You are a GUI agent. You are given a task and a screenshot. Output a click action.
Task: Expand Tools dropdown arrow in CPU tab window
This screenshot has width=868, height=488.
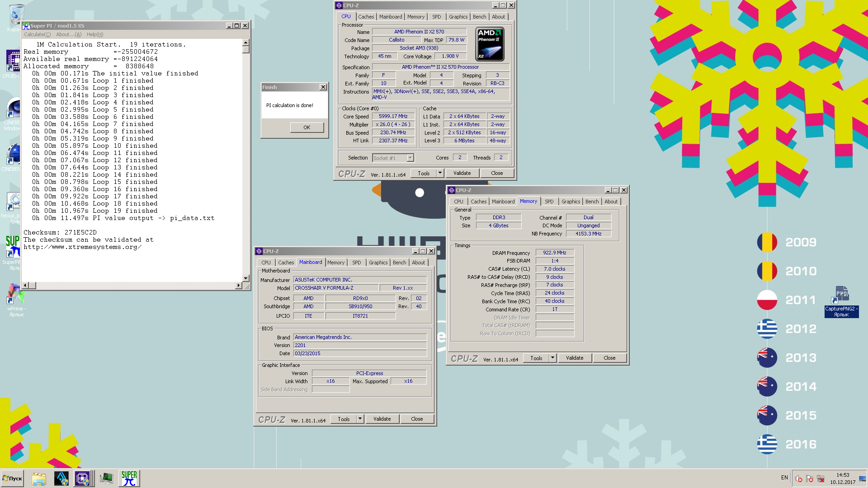coord(440,173)
